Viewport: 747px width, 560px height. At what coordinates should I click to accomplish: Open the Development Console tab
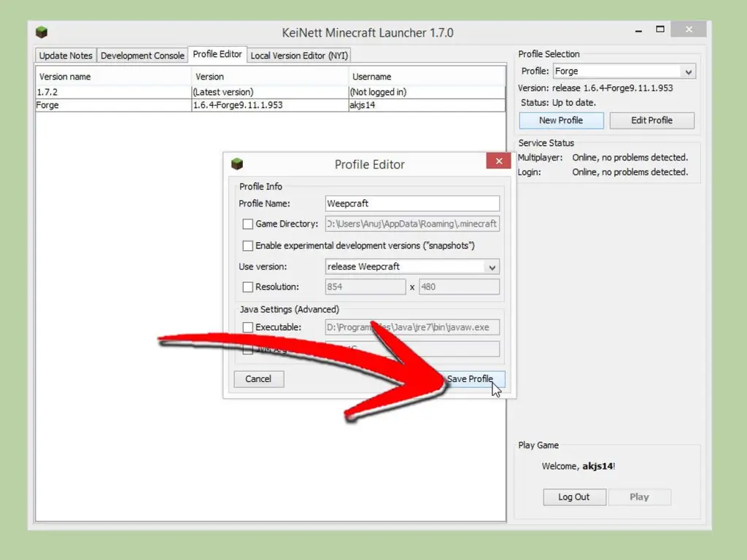tap(142, 55)
